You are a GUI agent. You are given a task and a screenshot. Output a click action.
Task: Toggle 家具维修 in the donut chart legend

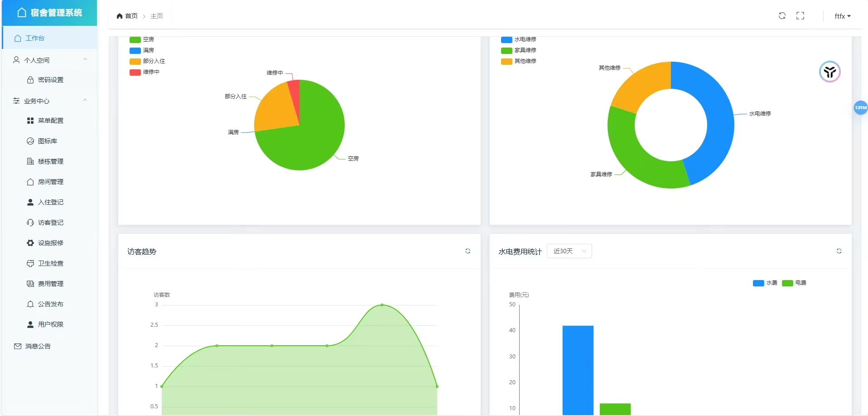click(x=519, y=50)
